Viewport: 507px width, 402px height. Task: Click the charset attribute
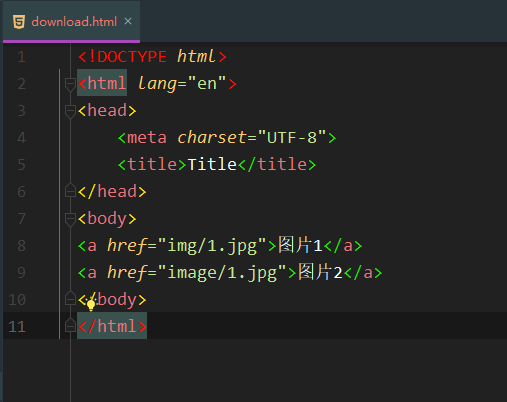click(x=212, y=137)
